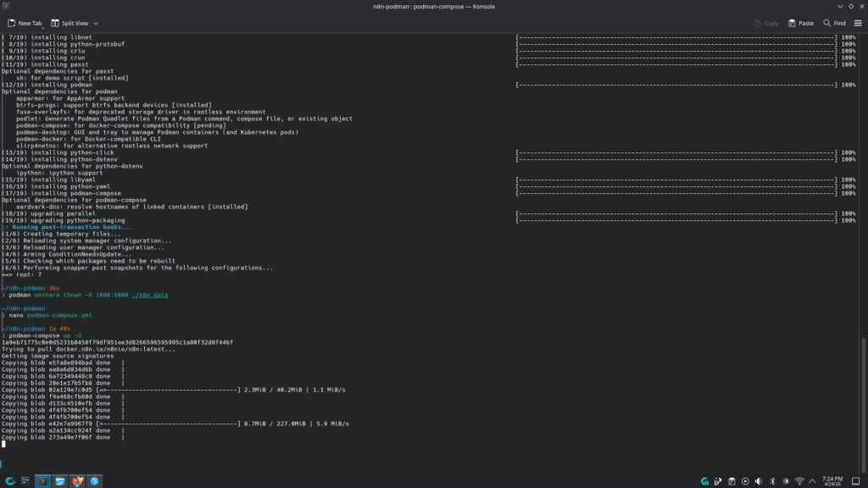Expand the Split View dropdown arrow
This screenshot has width=868, height=488.
(x=96, y=23)
